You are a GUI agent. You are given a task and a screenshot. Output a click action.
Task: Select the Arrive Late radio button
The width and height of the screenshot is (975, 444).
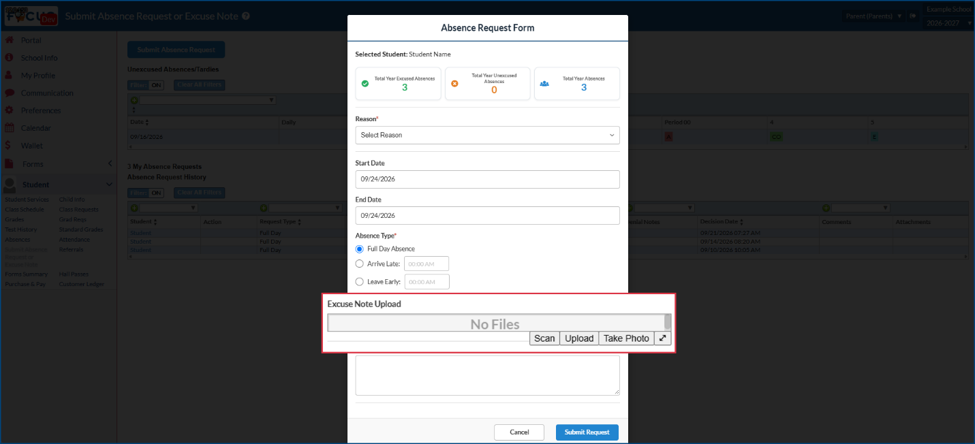[x=359, y=264]
